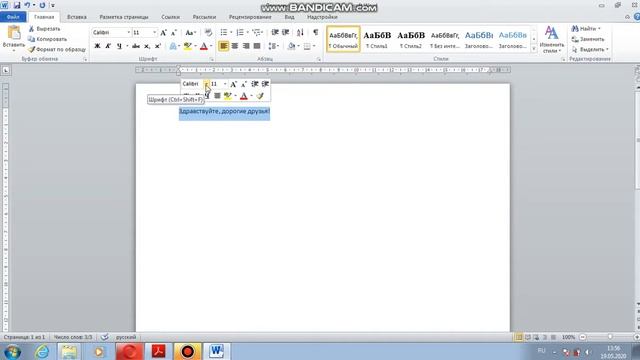Expand the styles gallery more arrow
The width and height of the screenshot is (640, 360).
pos(533,49)
